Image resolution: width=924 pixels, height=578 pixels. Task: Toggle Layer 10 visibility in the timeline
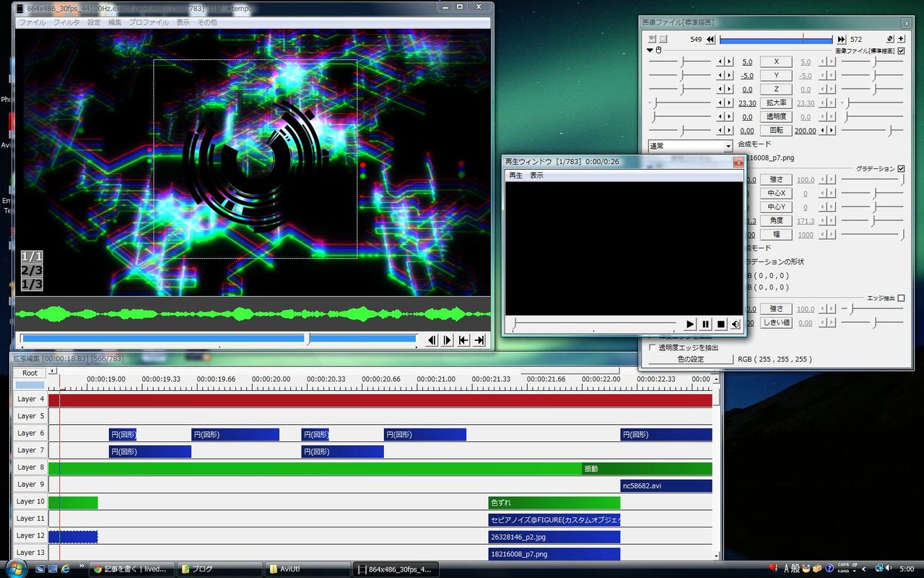tap(30, 501)
